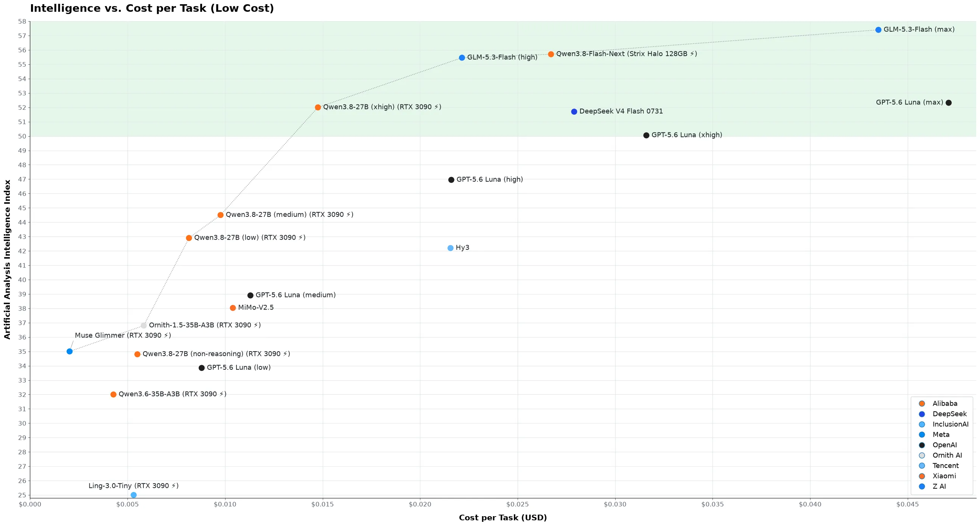Screen dimensions: 980x526
Task: Select the GPT-5.6 Luna (max) dot
Action: (x=949, y=103)
